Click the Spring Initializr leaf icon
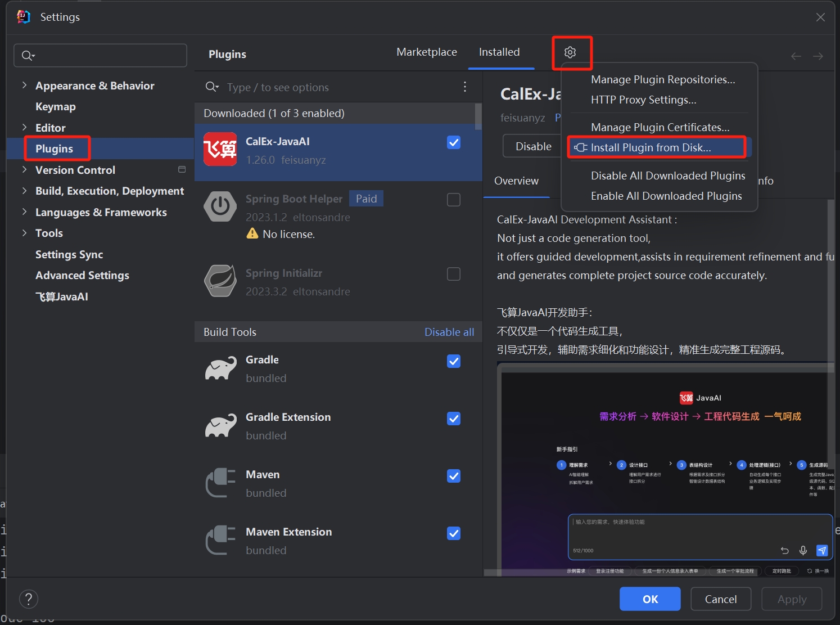This screenshot has width=840, height=625. point(220,281)
